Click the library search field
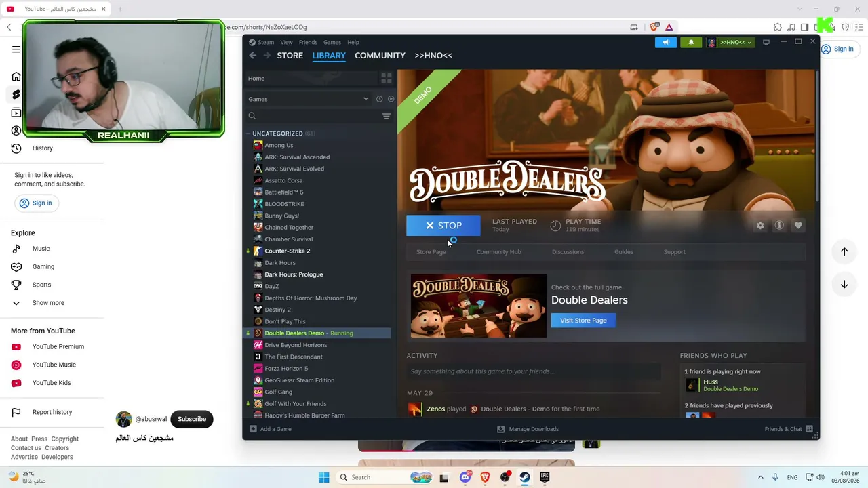Viewport: 868px width, 488px height. pos(313,116)
